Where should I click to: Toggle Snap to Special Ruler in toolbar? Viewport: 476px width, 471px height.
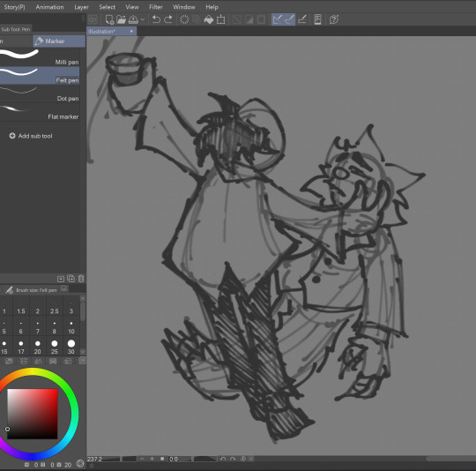(289, 19)
